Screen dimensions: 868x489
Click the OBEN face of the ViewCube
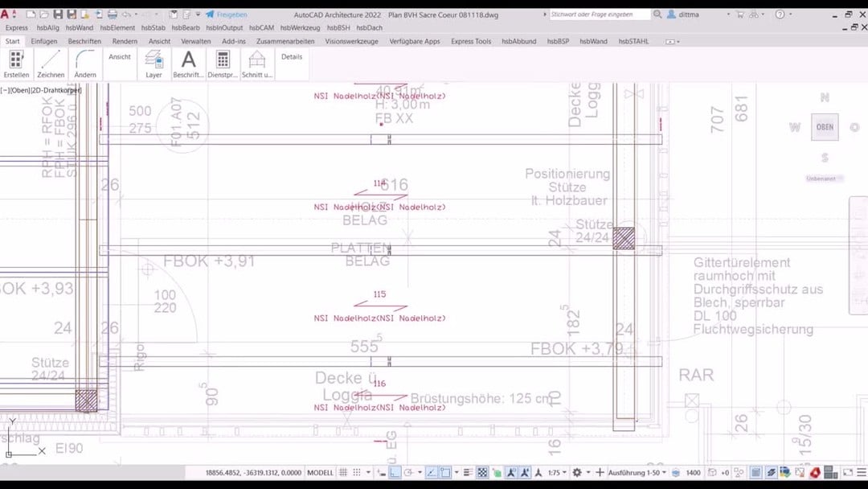[825, 127]
